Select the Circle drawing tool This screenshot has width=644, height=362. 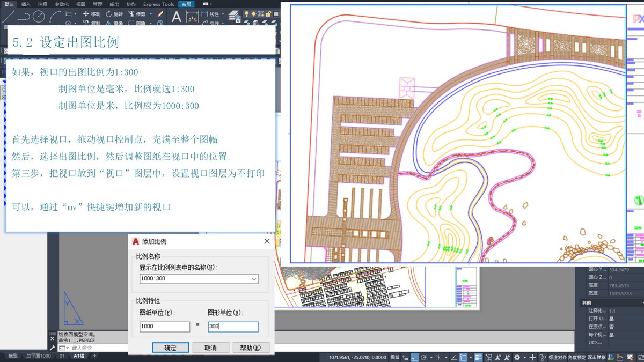coord(39,17)
